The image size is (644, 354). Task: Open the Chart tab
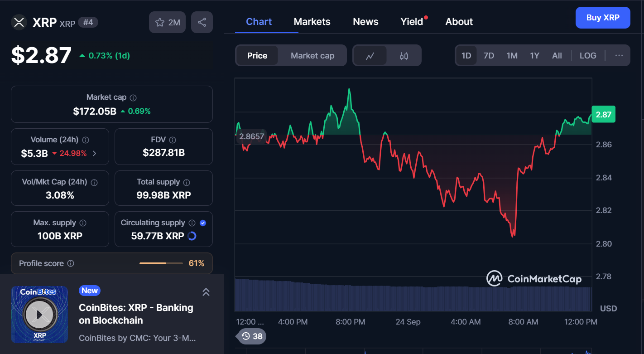pos(259,22)
